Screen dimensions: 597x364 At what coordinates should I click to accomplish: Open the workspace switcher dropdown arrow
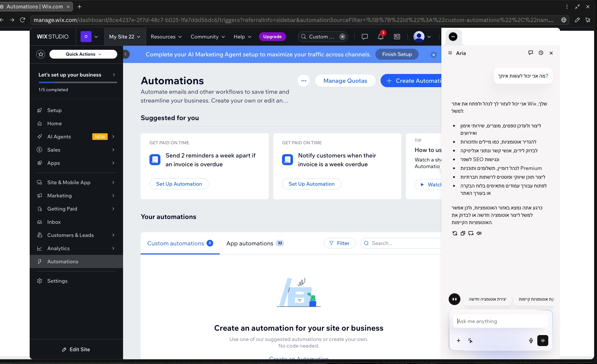coord(96,37)
